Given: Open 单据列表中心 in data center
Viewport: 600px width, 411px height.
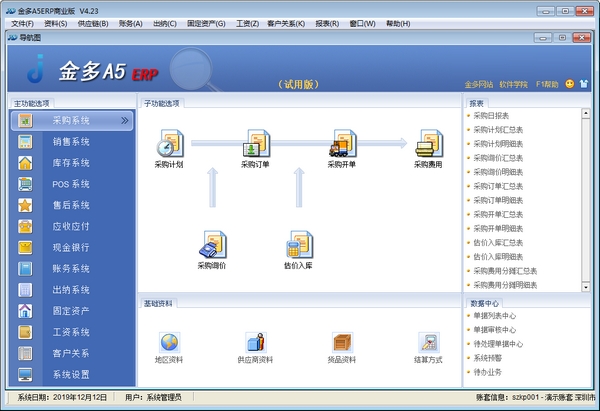Looking at the screenshot, I should click(495, 316).
